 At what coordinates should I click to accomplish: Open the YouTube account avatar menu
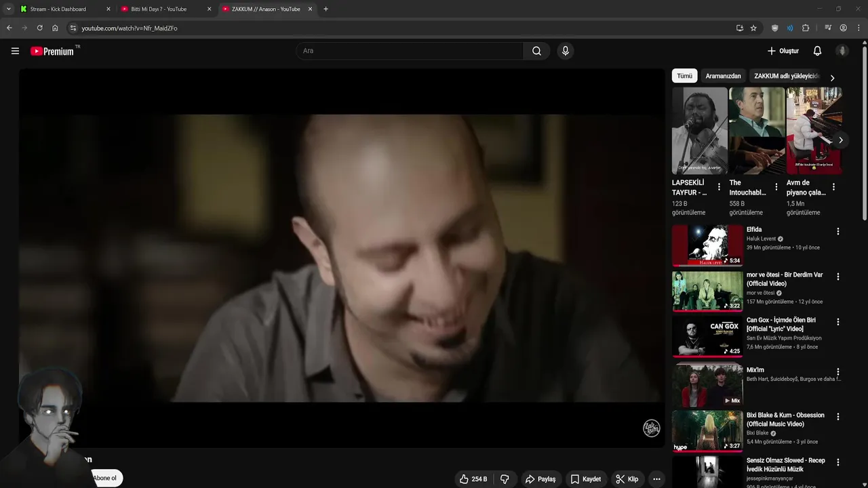(x=842, y=51)
